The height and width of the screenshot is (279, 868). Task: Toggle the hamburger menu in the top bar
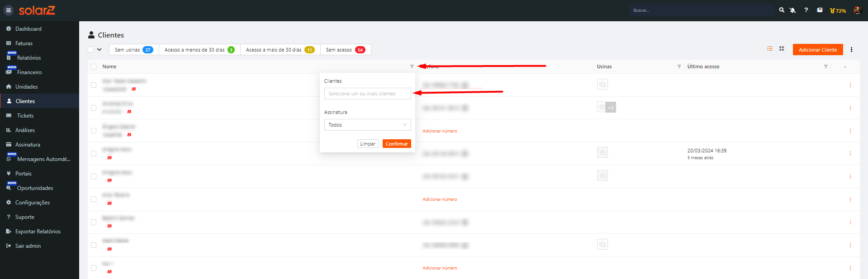click(x=8, y=10)
